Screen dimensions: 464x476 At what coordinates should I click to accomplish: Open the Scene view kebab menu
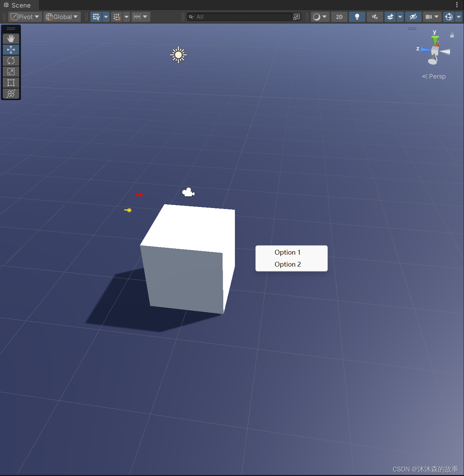(456, 4)
